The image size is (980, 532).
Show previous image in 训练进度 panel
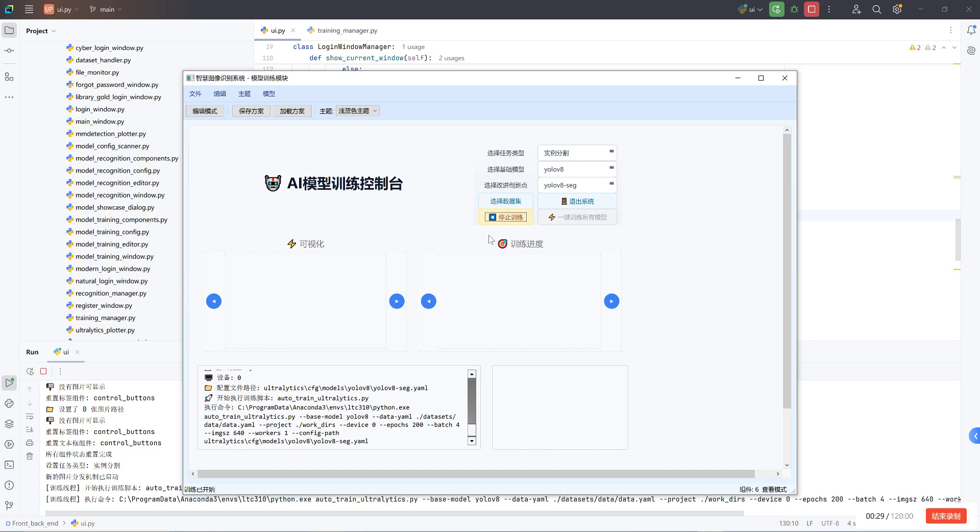click(429, 301)
